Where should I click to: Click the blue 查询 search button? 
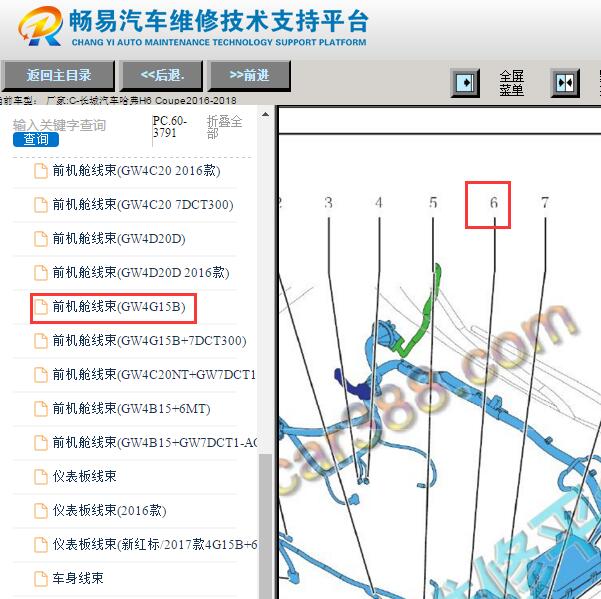coord(36,139)
